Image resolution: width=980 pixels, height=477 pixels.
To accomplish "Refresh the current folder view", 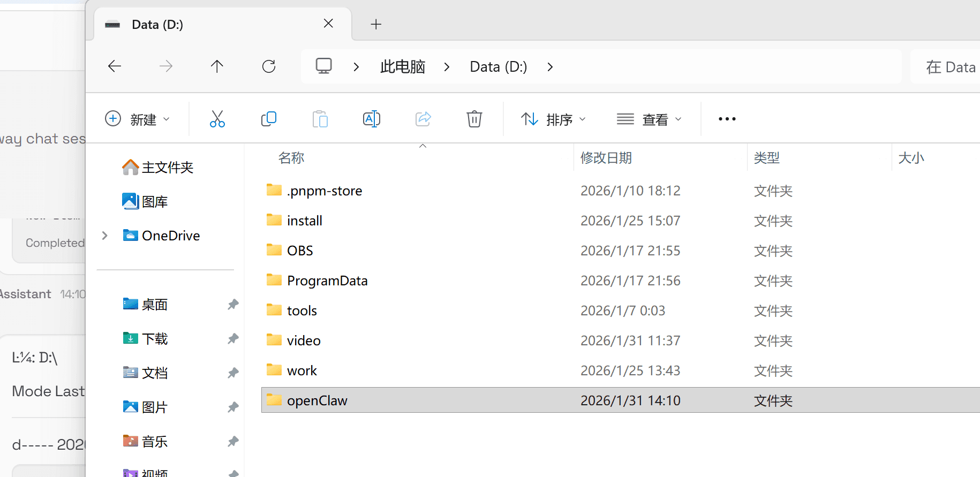I will tap(269, 66).
